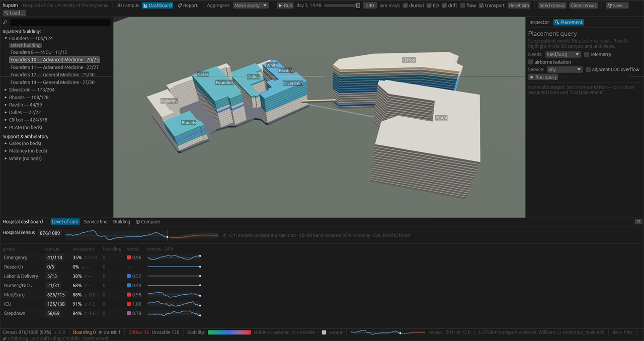Click the simulation speed slider handle

(358, 6)
